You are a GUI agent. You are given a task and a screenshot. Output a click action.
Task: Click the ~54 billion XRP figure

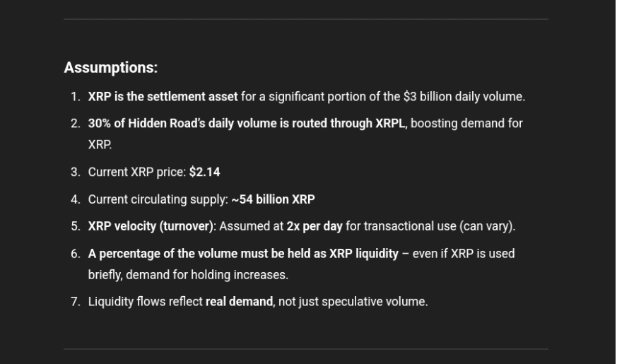point(273,199)
